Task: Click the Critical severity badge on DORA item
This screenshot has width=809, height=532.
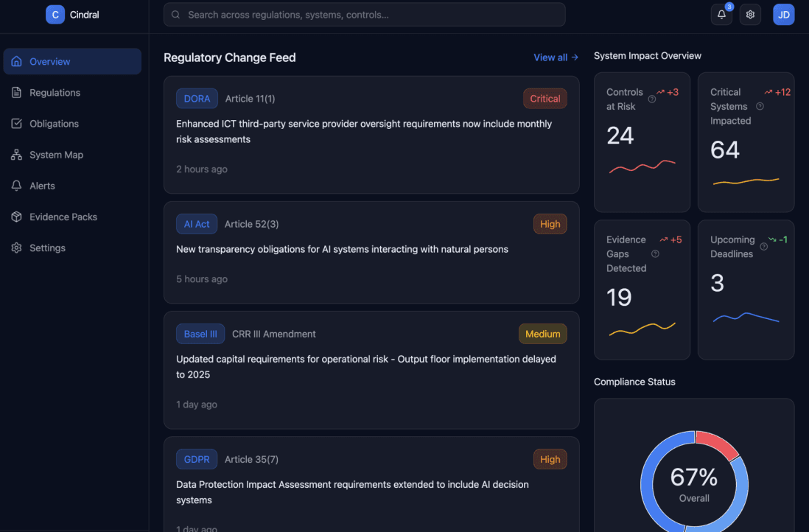Action: click(x=544, y=98)
